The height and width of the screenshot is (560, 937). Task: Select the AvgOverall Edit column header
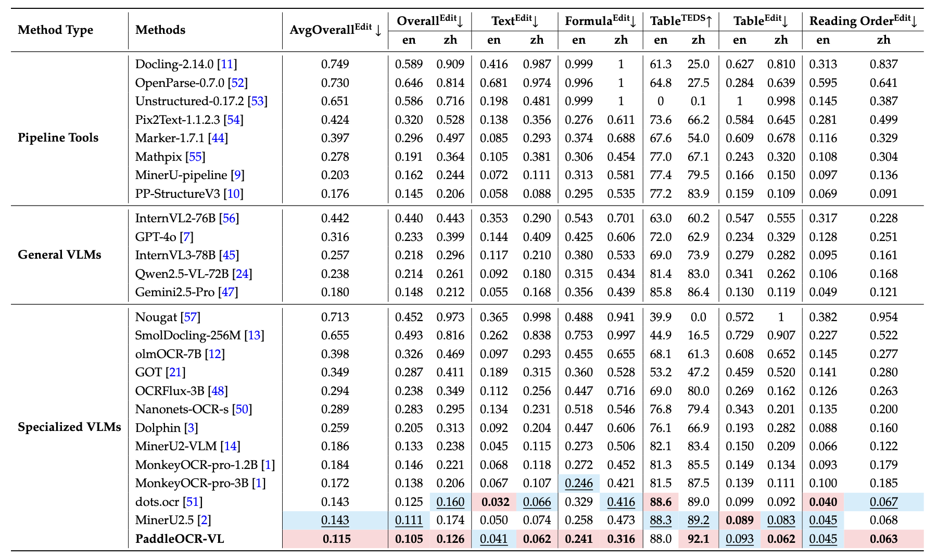coord(335,30)
